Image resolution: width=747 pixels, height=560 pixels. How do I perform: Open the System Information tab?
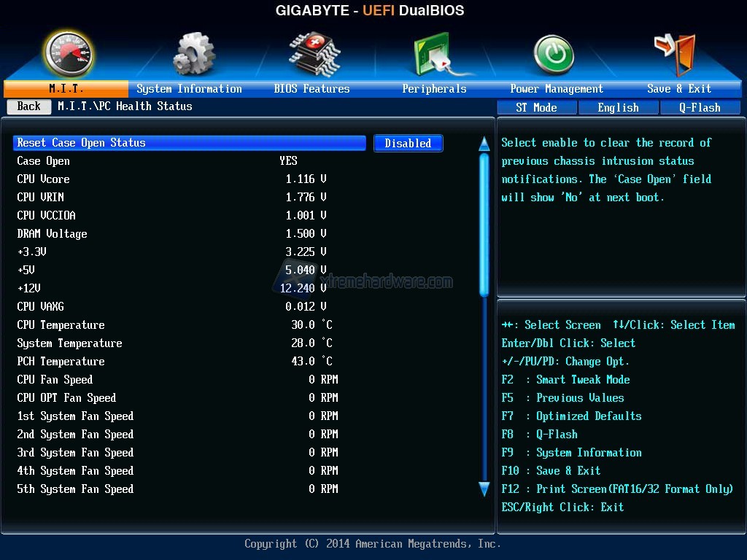(189, 89)
